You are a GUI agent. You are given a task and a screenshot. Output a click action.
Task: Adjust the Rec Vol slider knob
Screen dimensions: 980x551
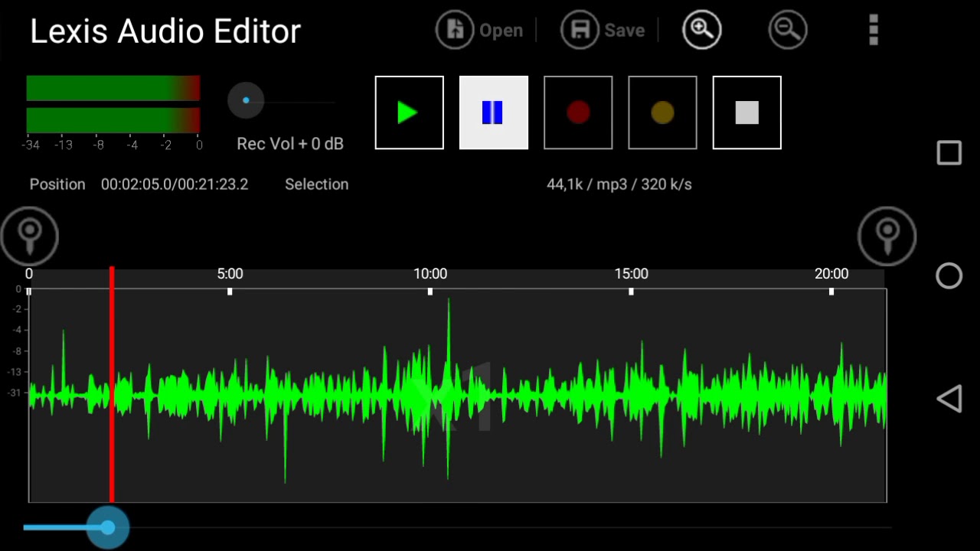[x=246, y=100]
